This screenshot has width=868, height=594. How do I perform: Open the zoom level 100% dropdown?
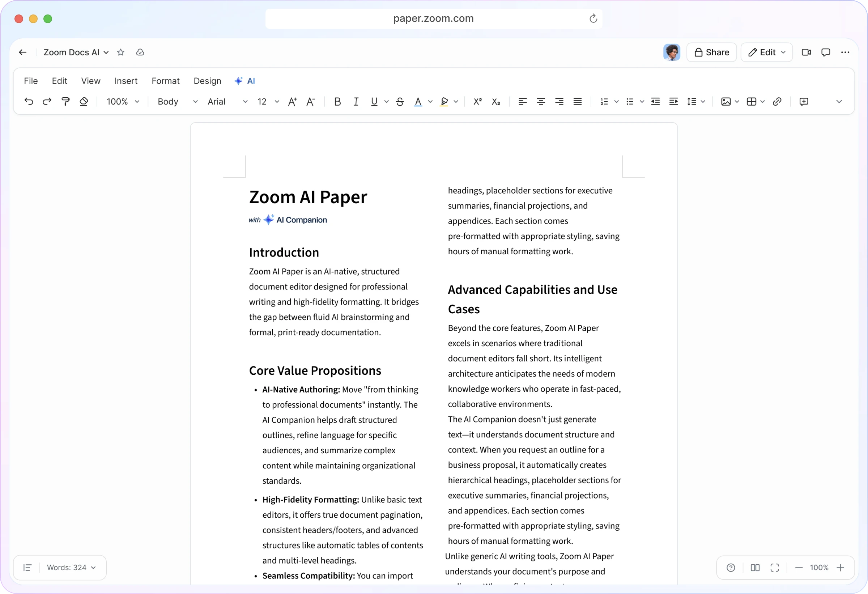tap(123, 102)
